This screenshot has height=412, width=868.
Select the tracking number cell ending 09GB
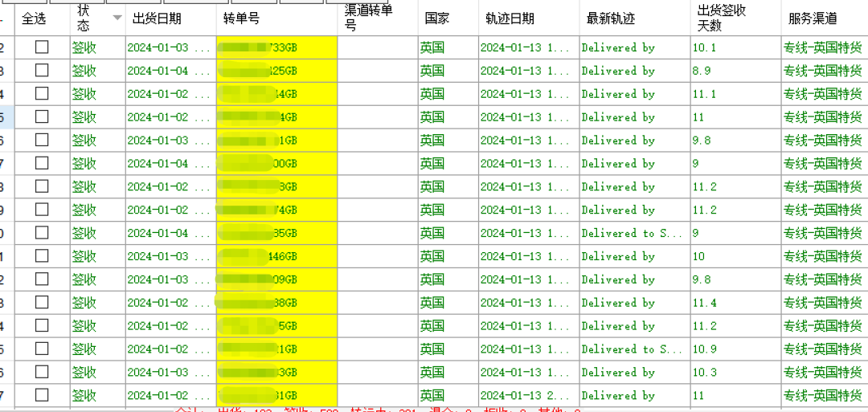click(276, 279)
